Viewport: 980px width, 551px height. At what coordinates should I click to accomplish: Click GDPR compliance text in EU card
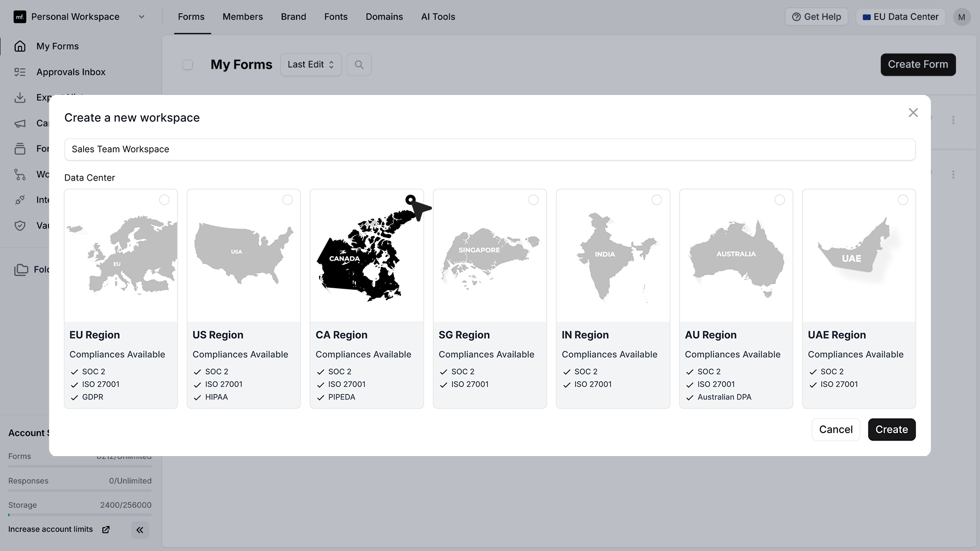[x=93, y=397]
